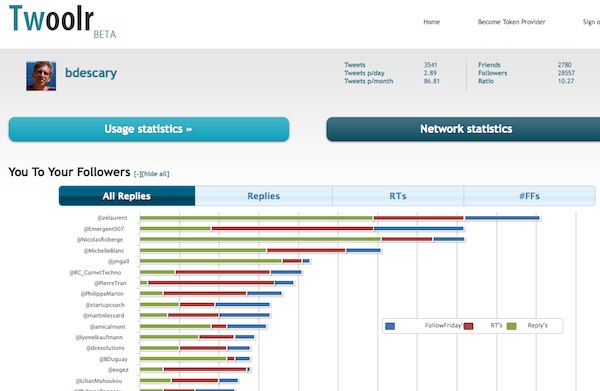Click the Ratio value 10.27
The height and width of the screenshot is (391, 600).
coord(566,81)
